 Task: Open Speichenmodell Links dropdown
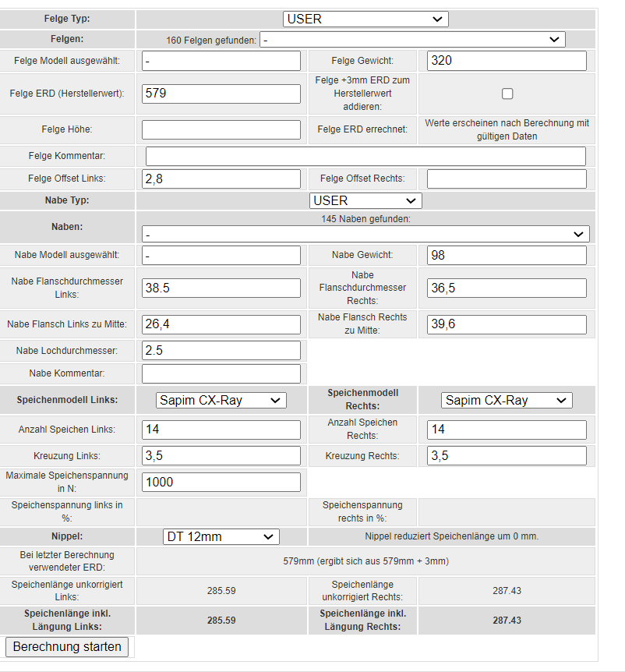point(221,400)
